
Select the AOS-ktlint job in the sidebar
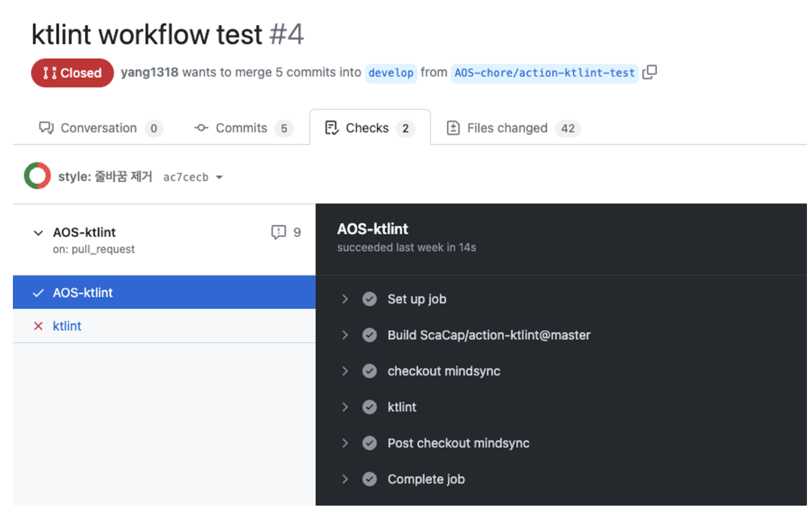164,293
